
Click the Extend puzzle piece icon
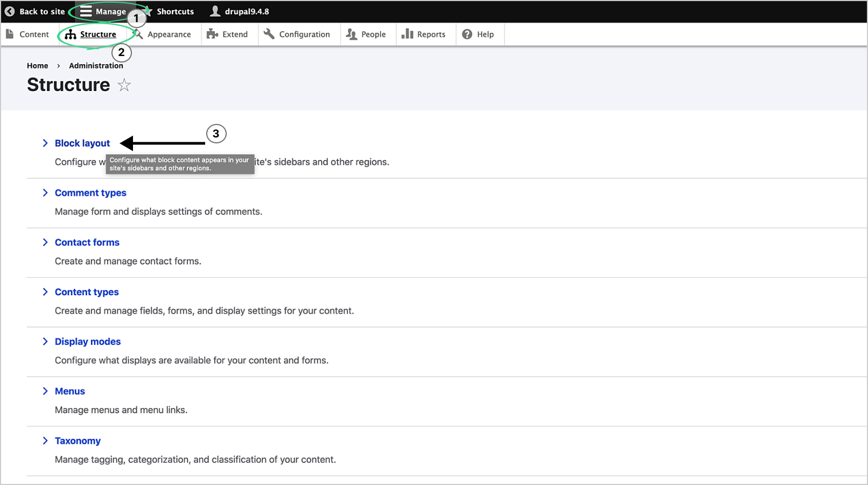coord(212,34)
